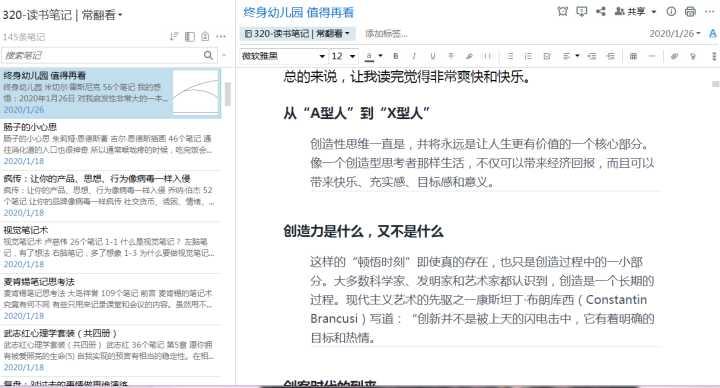
Task: Open the notebook title dropdown above the list
Action: (62, 15)
